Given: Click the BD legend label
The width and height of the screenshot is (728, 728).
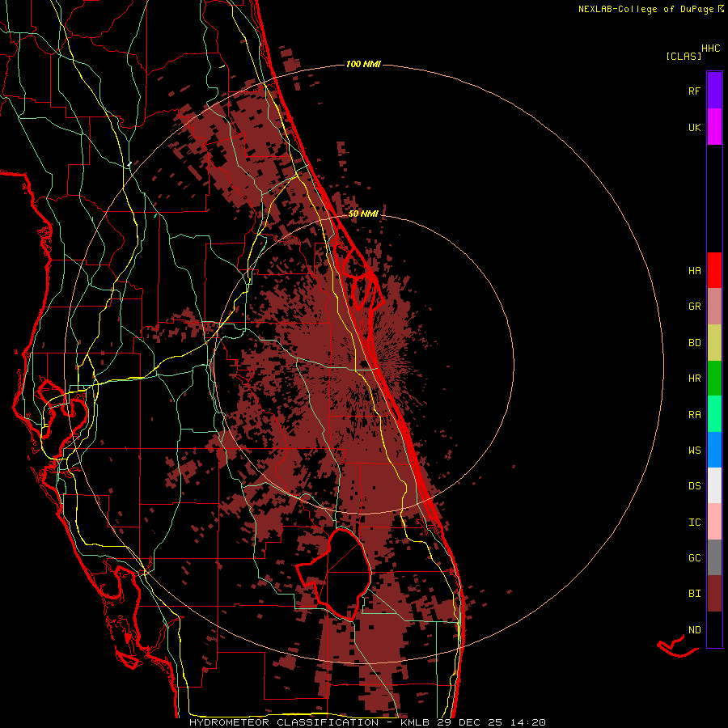Looking at the screenshot, I should pos(695,343).
